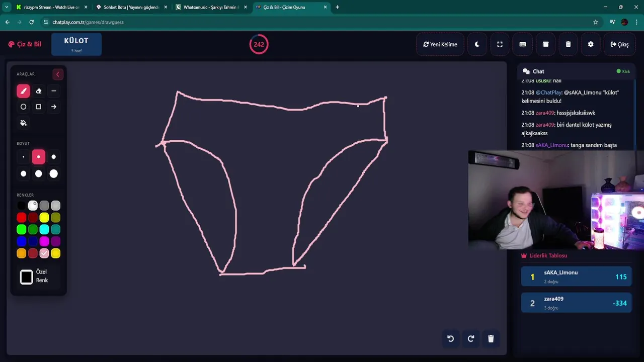
Task: Select the Çiz & Bil browser tab
Action: click(x=291, y=7)
